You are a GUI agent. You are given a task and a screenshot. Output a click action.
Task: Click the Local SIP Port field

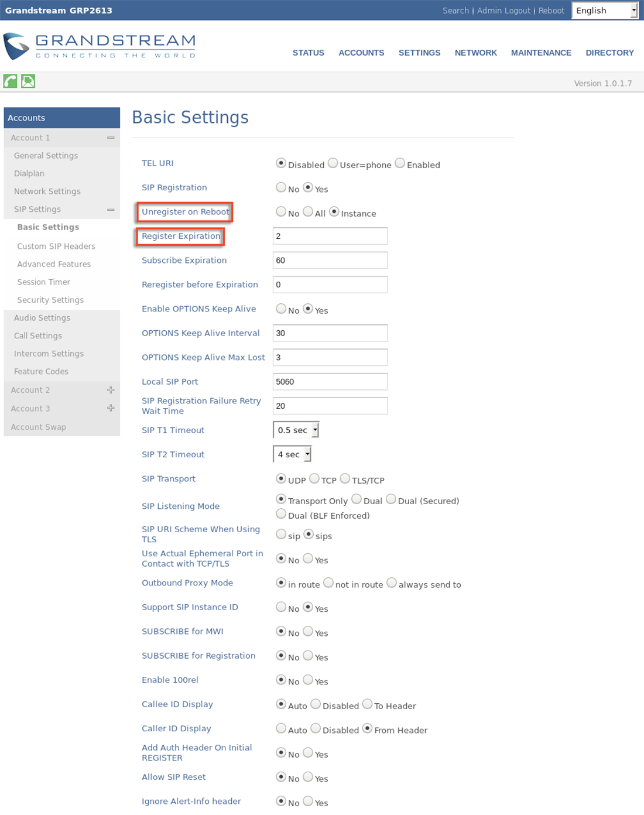[x=330, y=382]
